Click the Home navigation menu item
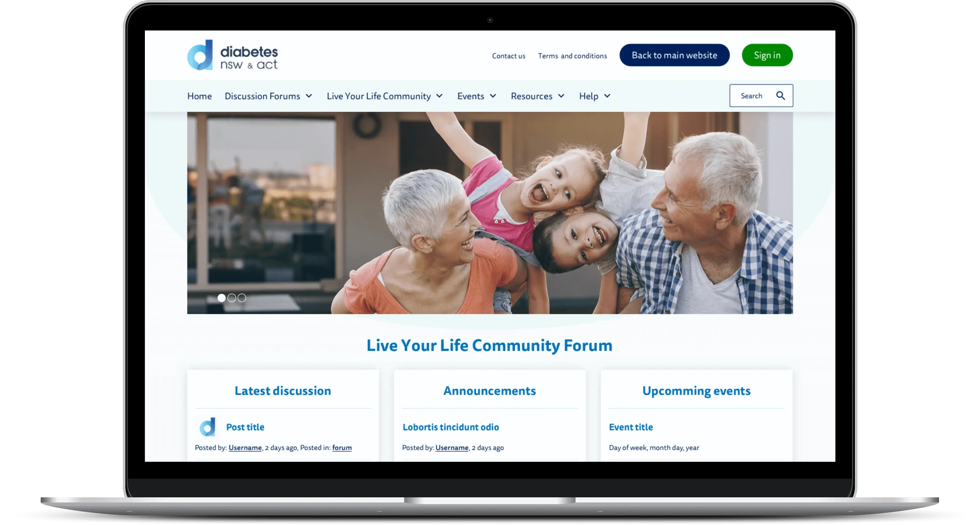The height and width of the screenshot is (525, 980). [199, 96]
